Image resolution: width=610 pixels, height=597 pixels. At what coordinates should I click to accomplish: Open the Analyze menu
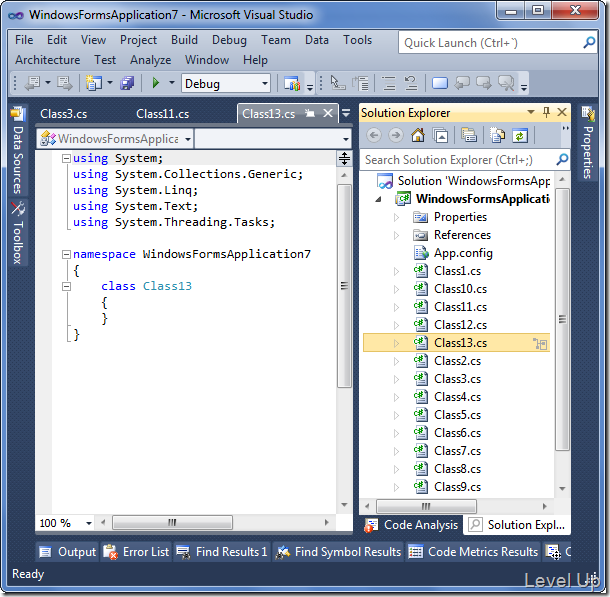coord(151,60)
